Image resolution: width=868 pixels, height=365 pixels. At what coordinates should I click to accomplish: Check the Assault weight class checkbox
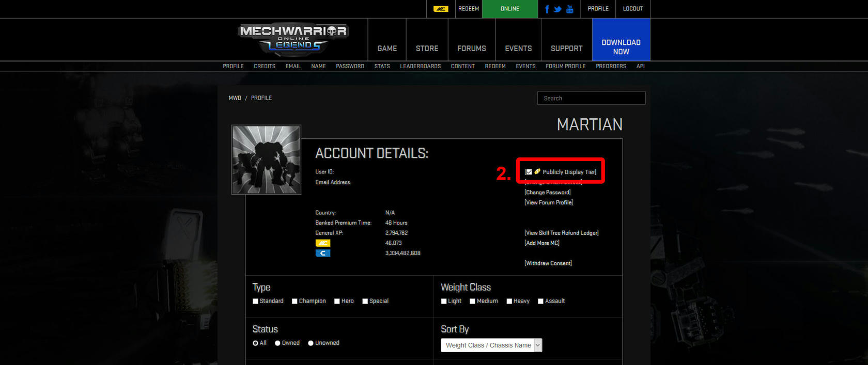point(540,301)
